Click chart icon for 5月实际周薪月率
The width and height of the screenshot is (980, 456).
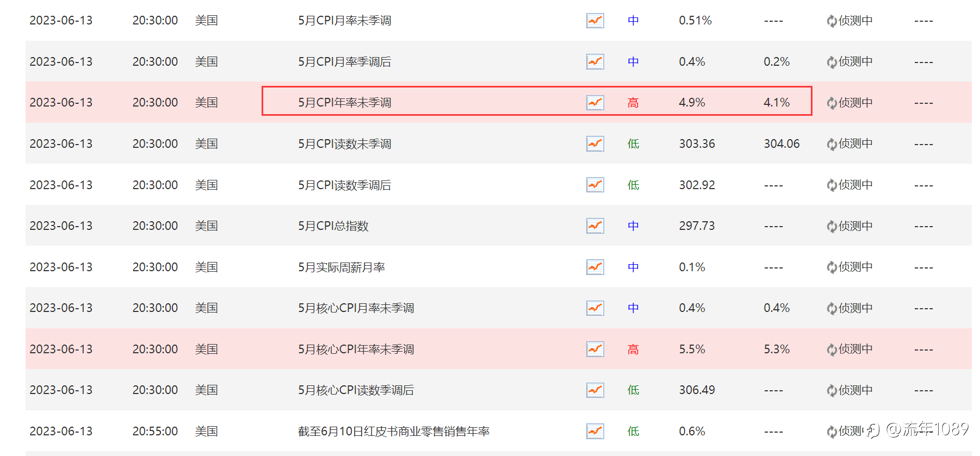pos(595,267)
